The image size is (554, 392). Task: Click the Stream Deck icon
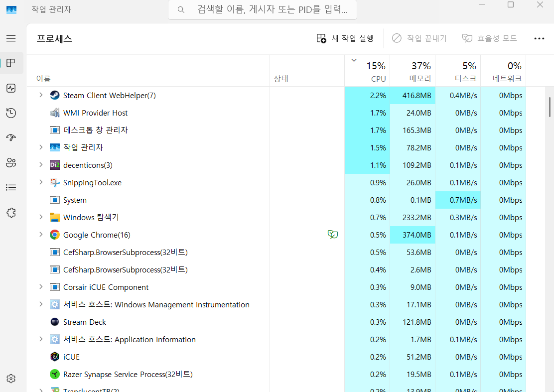(x=54, y=322)
